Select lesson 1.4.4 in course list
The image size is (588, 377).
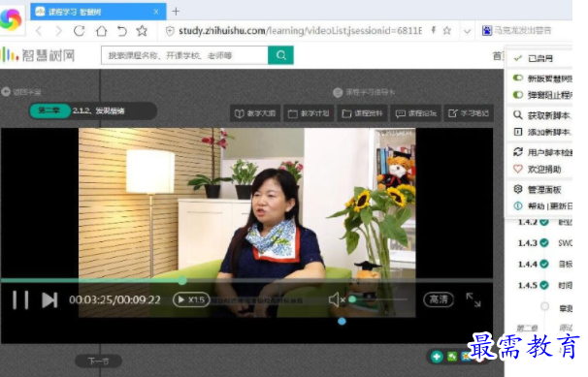pyautogui.click(x=544, y=264)
